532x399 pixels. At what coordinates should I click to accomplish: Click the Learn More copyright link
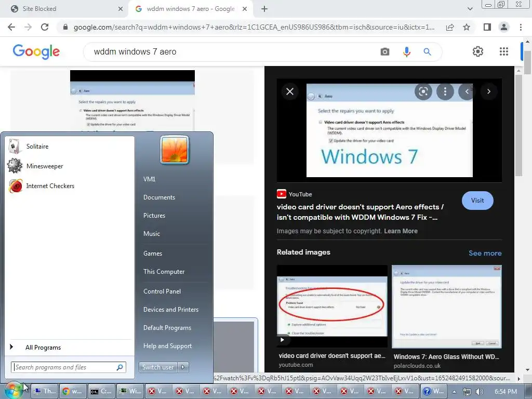point(401,231)
